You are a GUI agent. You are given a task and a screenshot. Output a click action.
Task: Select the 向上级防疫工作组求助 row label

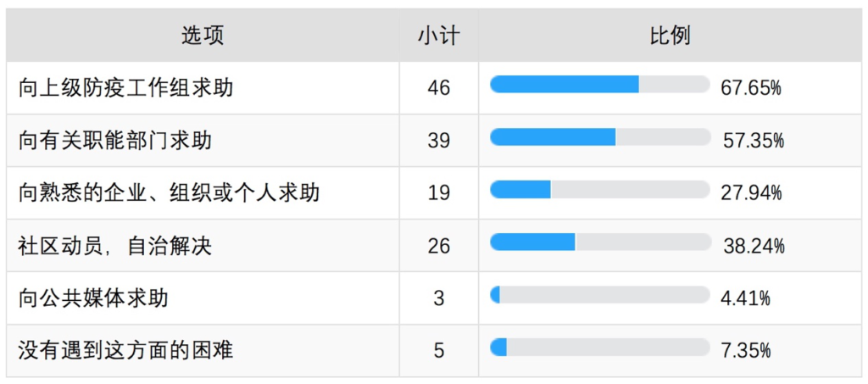click(125, 87)
